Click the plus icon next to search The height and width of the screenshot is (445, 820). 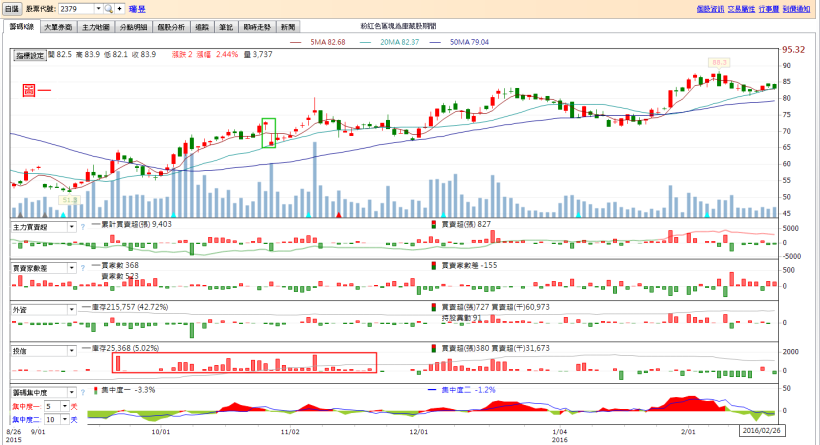119,8
